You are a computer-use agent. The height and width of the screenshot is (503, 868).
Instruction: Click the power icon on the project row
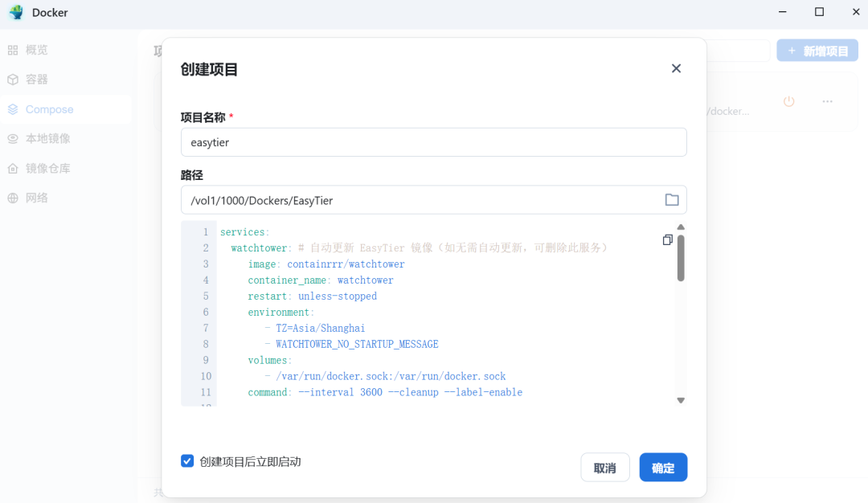click(789, 101)
